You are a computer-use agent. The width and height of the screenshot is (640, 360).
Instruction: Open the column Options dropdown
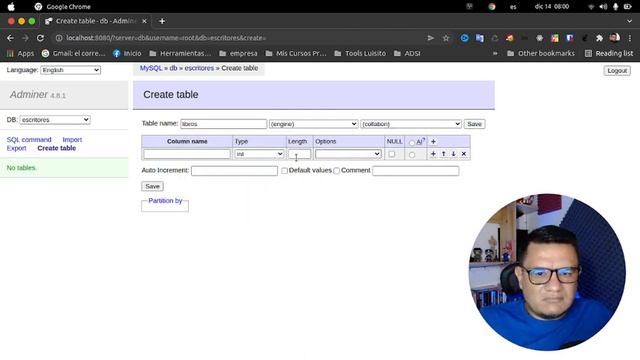(x=348, y=154)
